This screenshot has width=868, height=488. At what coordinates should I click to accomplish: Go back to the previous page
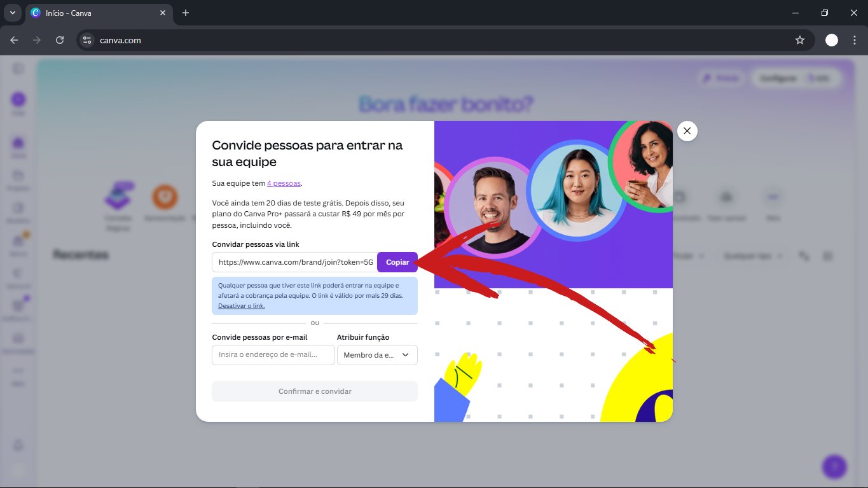pos(14,40)
